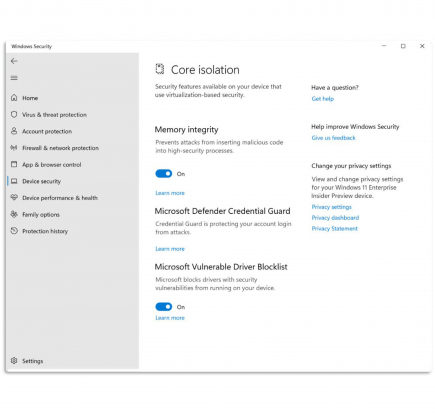Click the Get help link
435x415 pixels.
click(323, 99)
